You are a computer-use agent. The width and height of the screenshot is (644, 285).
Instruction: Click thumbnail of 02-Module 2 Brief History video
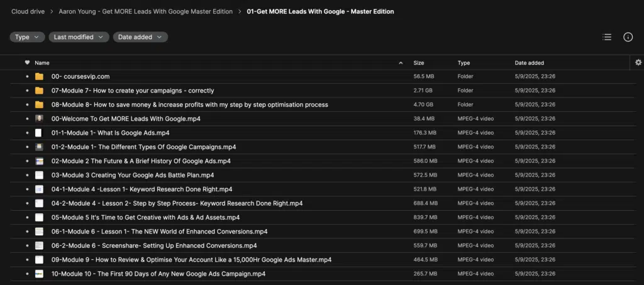point(39,161)
